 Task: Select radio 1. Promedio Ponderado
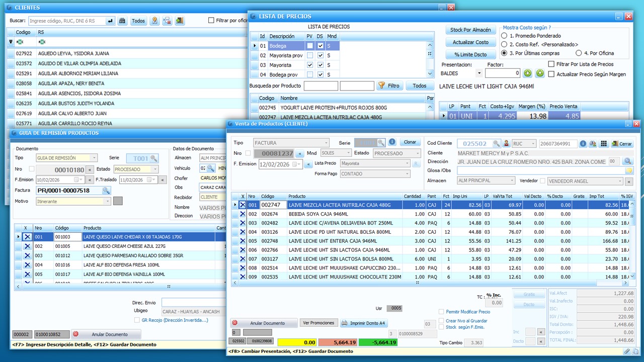[x=504, y=36]
